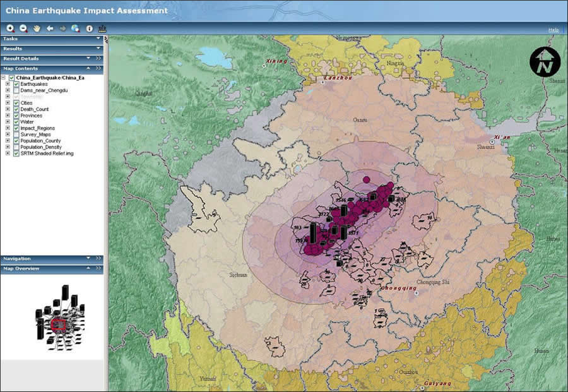
Task: Go forward to next map extent
Action: click(x=62, y=28)
